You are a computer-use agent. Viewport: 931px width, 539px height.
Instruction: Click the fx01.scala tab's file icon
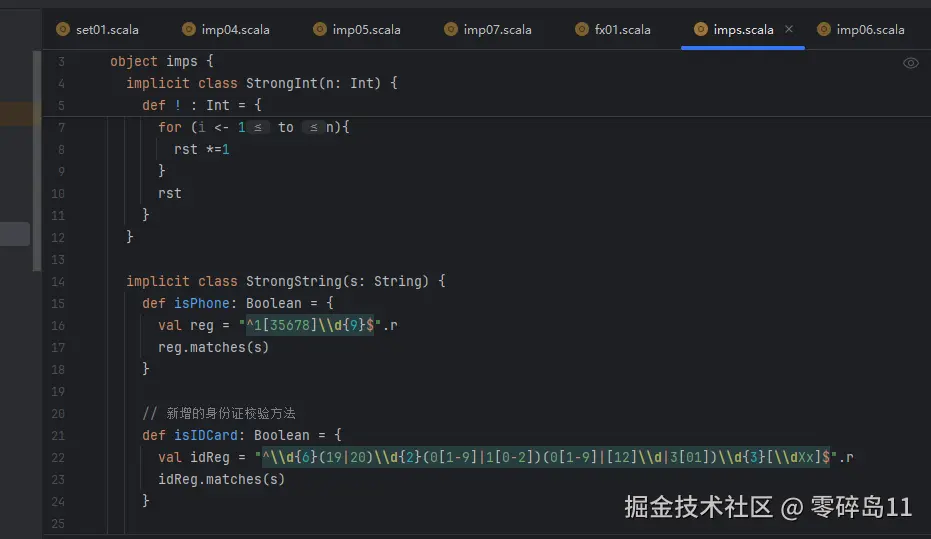[x=582, y=30]
